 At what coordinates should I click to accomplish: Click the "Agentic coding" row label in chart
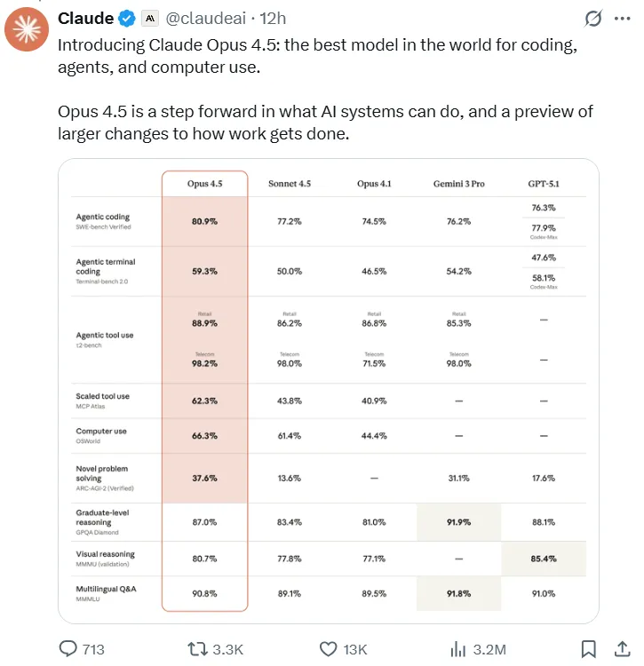tap(103, 217)
